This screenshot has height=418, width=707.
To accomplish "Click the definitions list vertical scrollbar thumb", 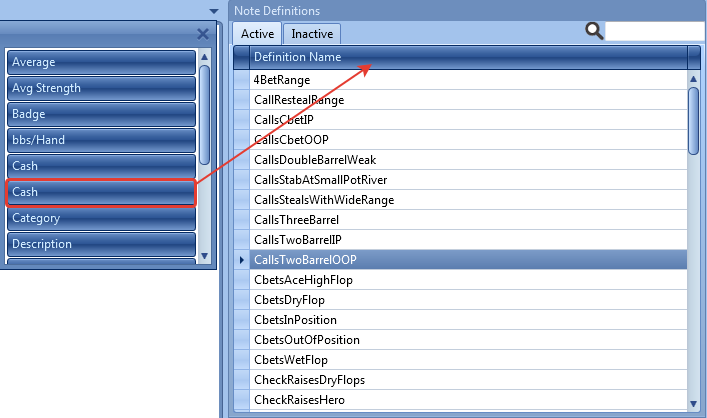I will 693,120.
